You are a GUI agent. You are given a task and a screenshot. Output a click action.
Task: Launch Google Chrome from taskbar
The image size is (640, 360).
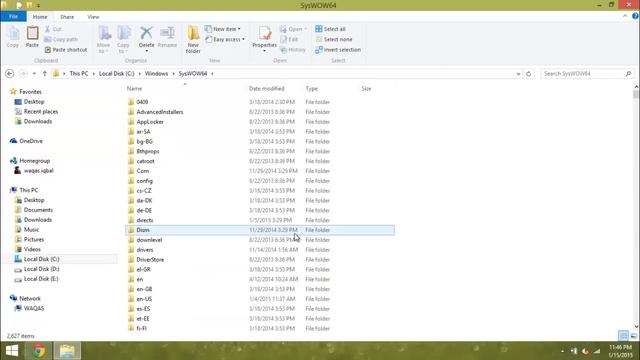[x=39, y=351]
